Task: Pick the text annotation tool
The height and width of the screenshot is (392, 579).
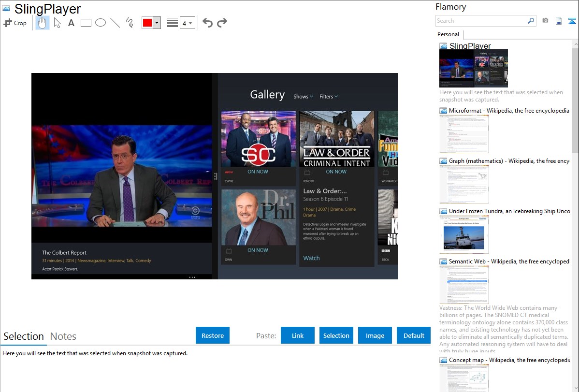Action: [x=71, y=23]
